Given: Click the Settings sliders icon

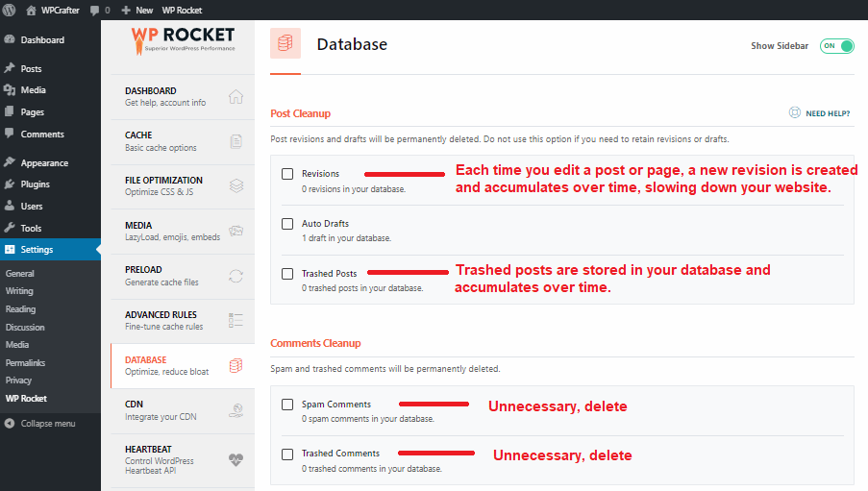Looking at the screenshot, I should click(x=10, y=249).
